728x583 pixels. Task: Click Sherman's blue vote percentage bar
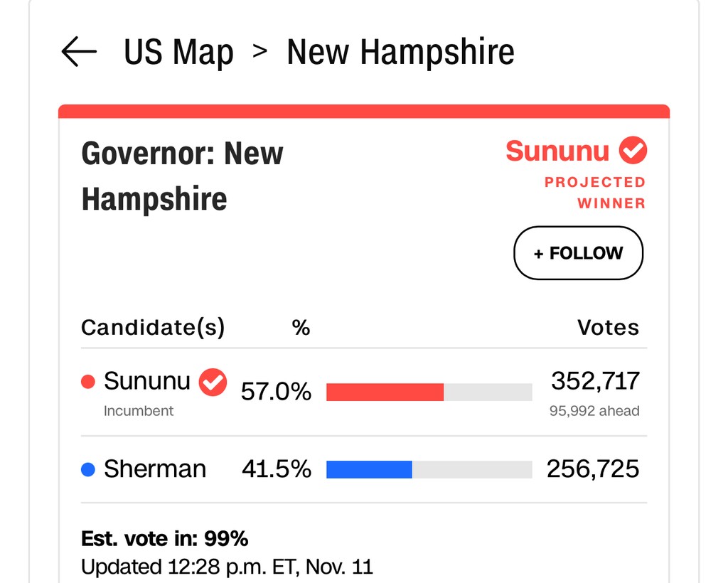tap(369, 469)
